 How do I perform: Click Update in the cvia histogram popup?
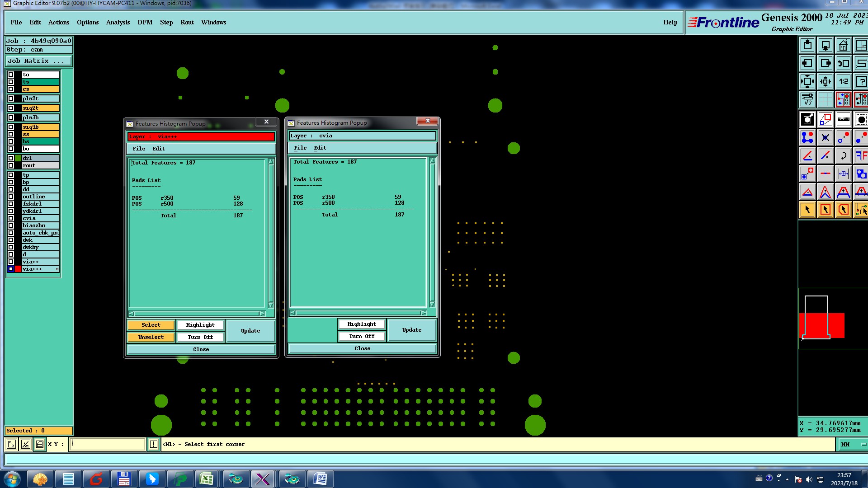tap(411, 330)
